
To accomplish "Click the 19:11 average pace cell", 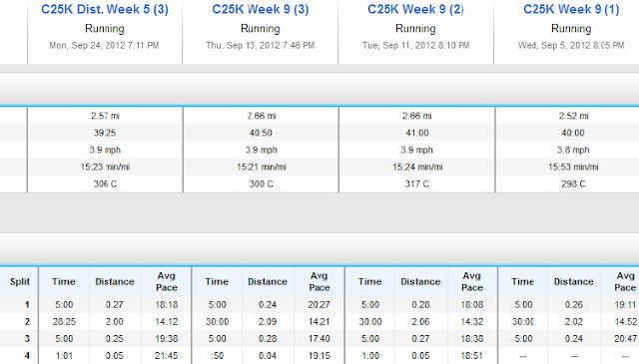I will [625, 304].
